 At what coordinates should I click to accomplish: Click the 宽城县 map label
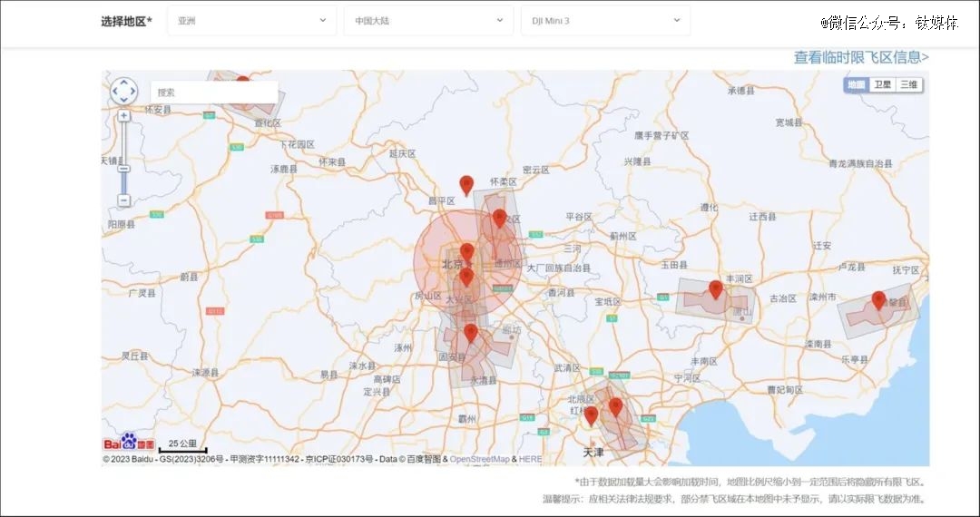789,123
